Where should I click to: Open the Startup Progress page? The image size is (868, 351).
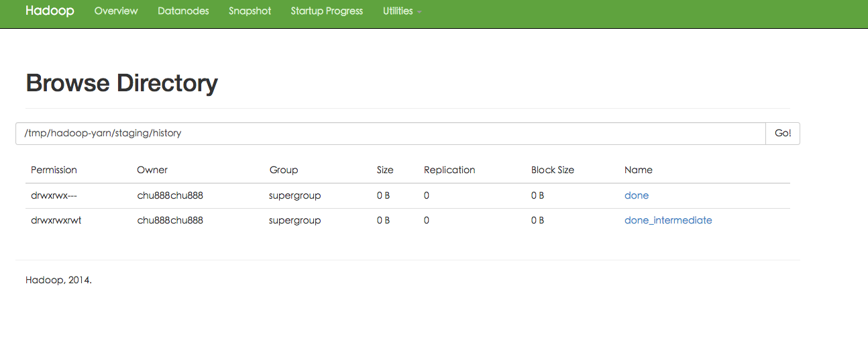(327, 11)
